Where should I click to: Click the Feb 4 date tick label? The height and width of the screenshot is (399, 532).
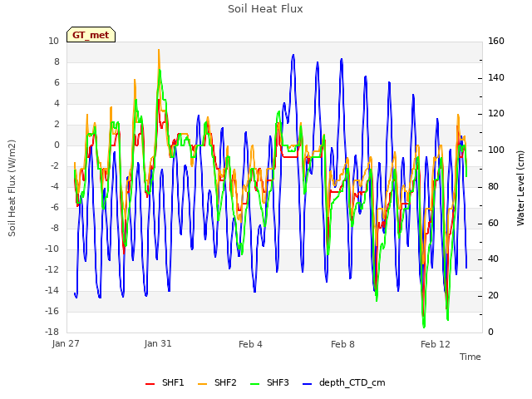tap(250, 344)
